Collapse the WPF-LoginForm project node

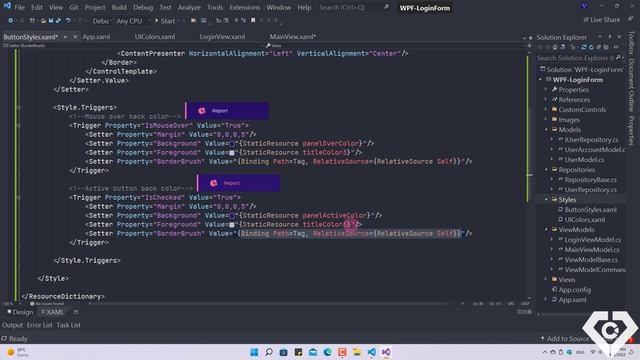click(x=541, y=80)
